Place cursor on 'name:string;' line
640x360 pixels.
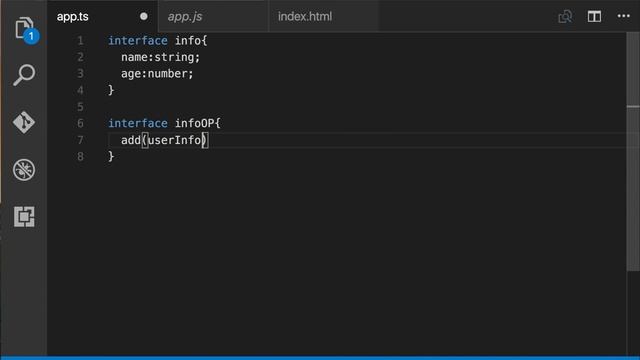(x=160, y=57)
